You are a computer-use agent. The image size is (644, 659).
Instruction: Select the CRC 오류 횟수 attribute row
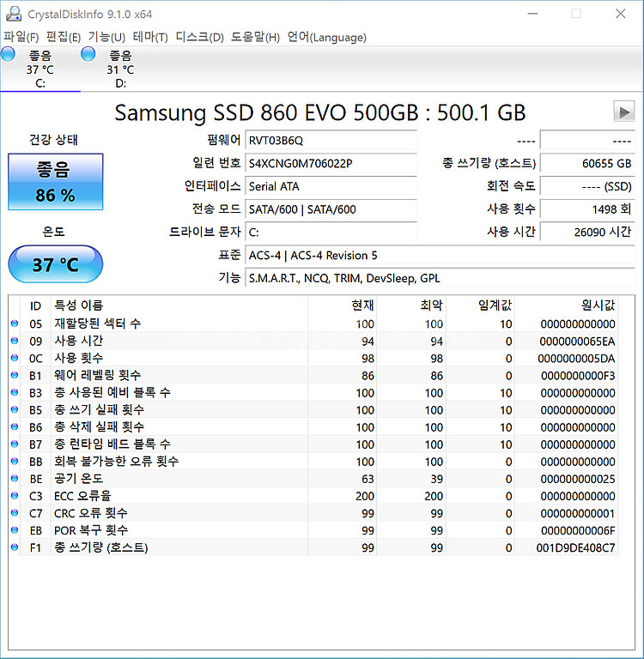click(x=313, y=513)
